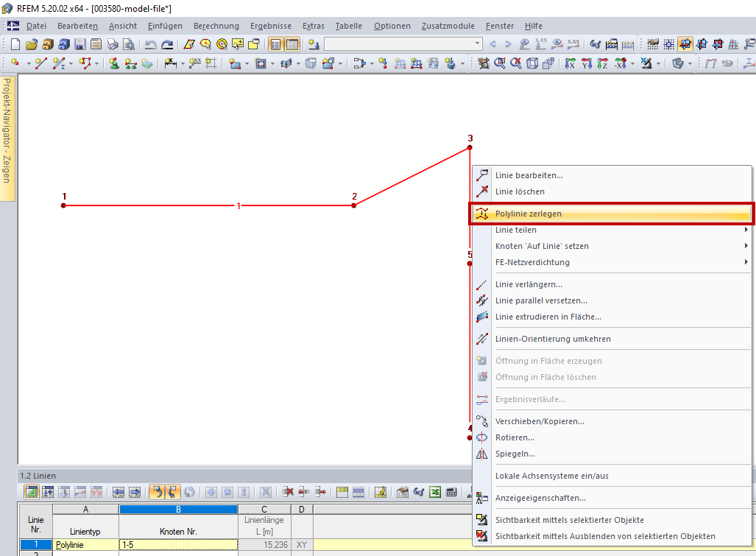The image size is (756, 556).
Task: Select the Zoom tool in the toolbar
Action: pyautogui.click(x=500, y=63)
